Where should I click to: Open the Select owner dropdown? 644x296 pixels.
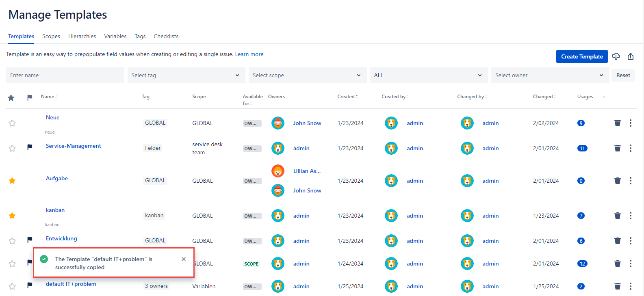pyautogui.click(x=549, y=75)
